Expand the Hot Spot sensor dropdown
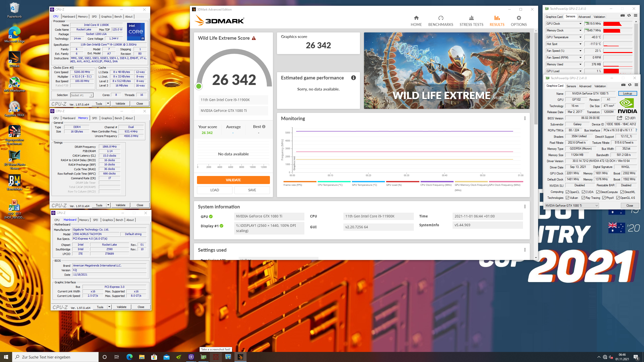This screenshot has height=362, width=644. click(580, 44)
